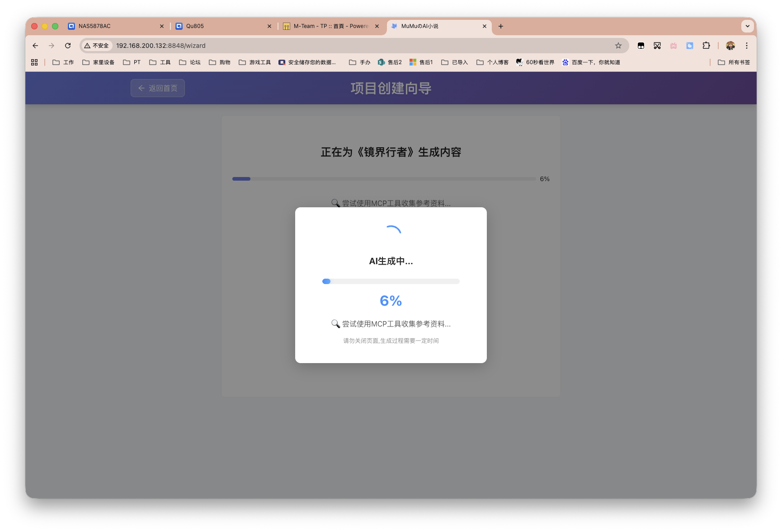782x532 pixels.
Task: Click the browser profile avatar
Action: (x=730, y=46)
